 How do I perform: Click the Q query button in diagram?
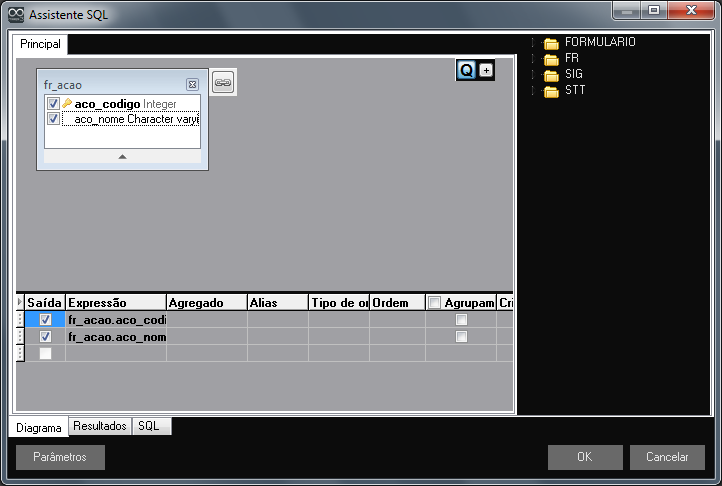point(466,70)
